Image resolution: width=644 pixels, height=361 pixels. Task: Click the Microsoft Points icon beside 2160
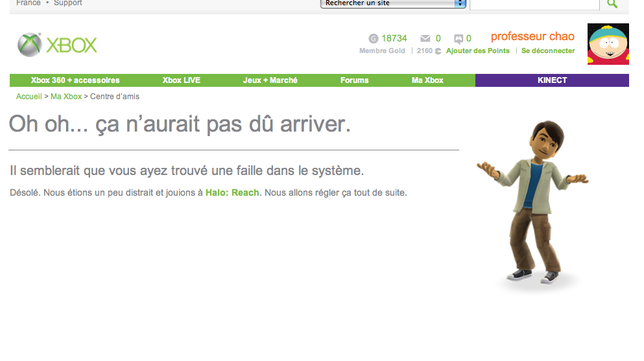click(438, 51)
